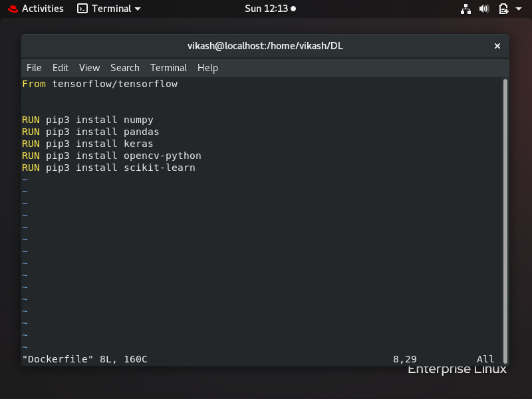Click the wired network icon in system tray
532x399 pixels.
point(465,9)
